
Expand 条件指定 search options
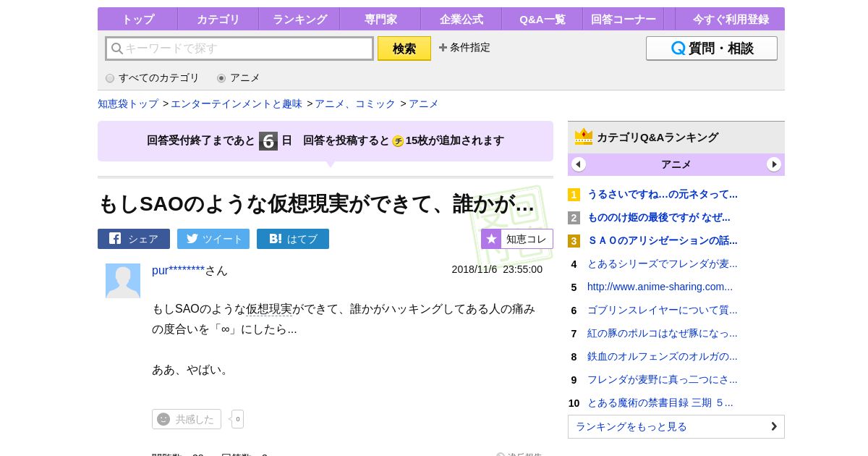464,47
